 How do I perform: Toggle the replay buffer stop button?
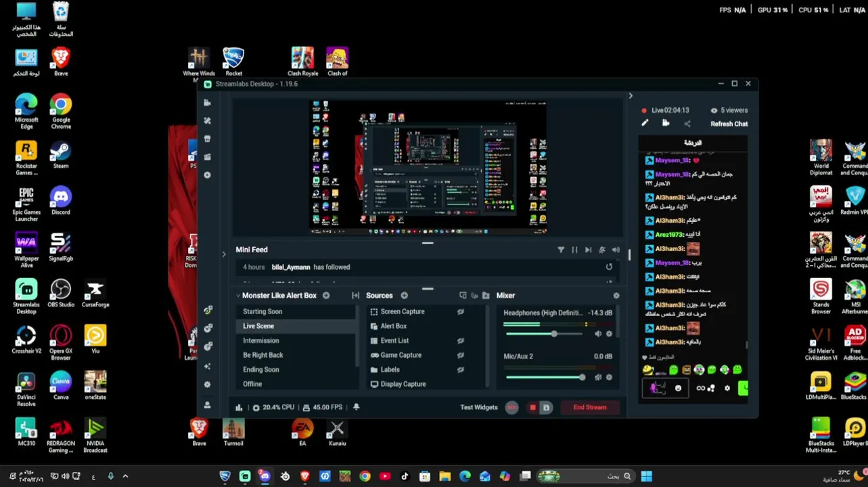tap(532, 407)
